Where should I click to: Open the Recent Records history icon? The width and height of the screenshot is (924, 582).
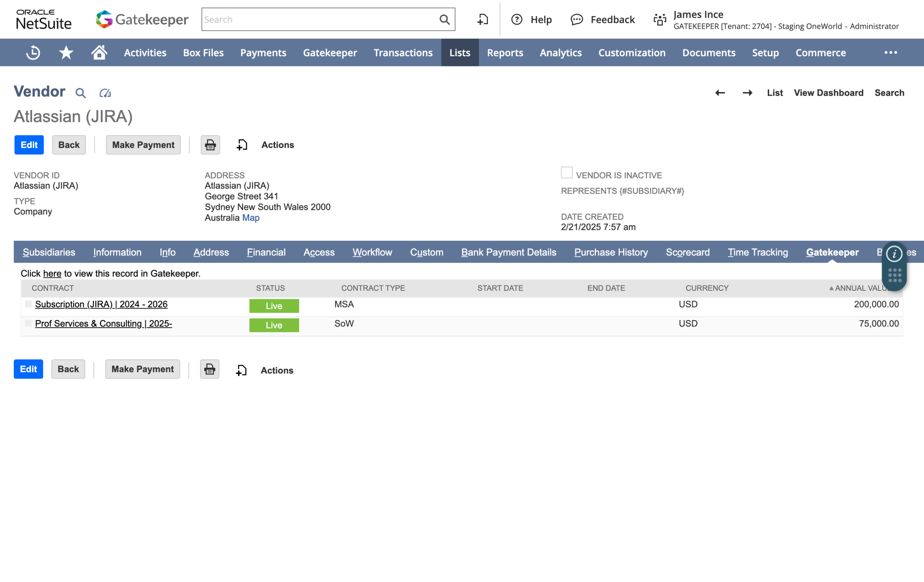33,53
